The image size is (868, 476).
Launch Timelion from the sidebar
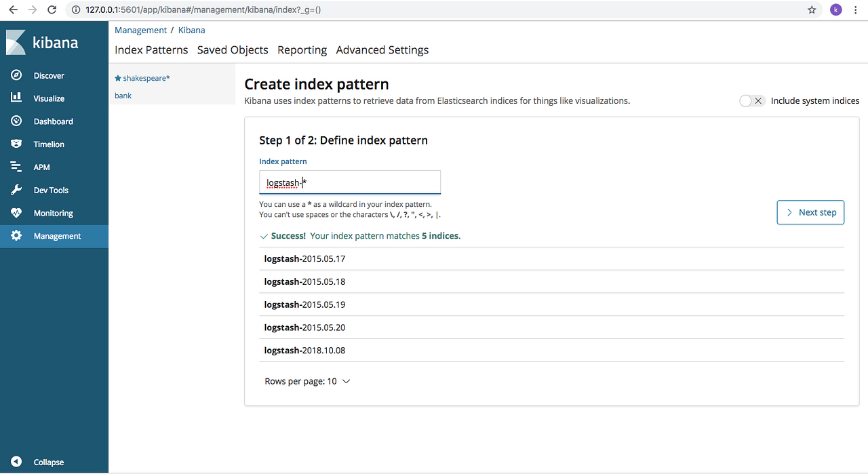tap(17, 144)
